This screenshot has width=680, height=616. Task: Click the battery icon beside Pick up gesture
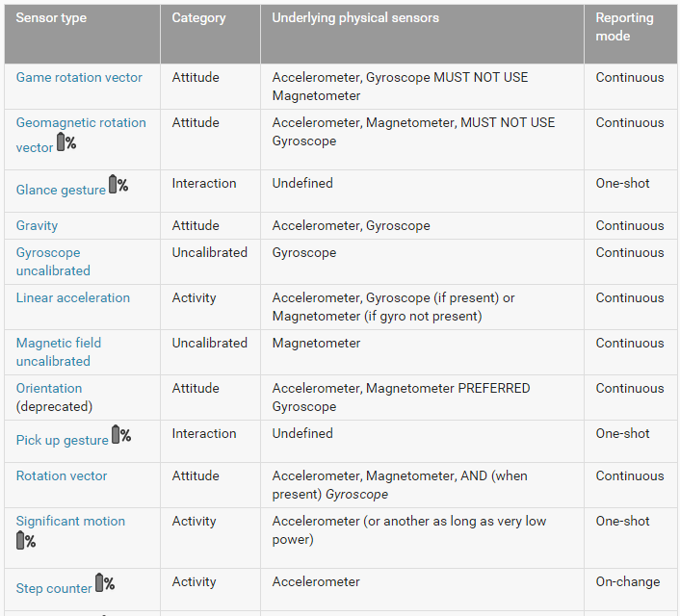click(x=121, y=434)
